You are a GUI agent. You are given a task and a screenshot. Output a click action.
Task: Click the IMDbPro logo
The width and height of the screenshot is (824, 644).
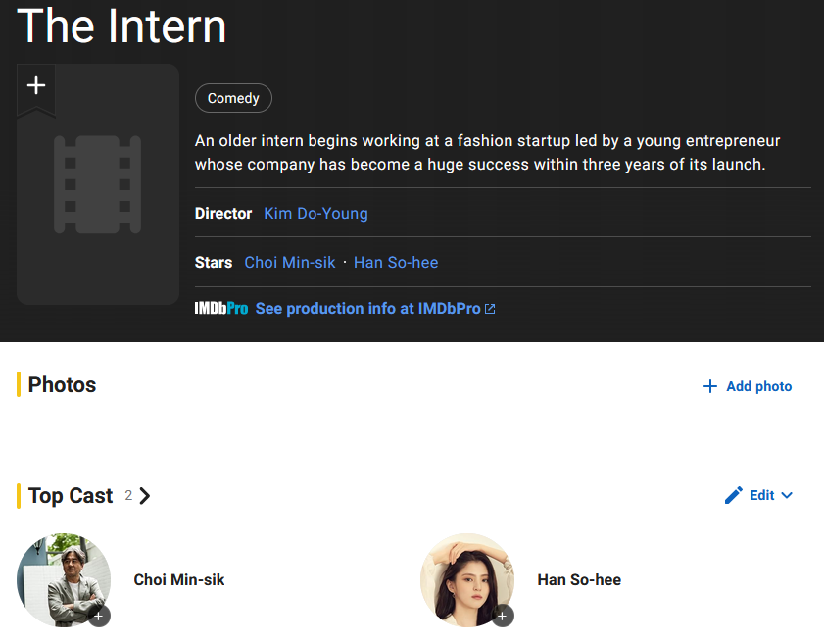[x=221, y=308]
